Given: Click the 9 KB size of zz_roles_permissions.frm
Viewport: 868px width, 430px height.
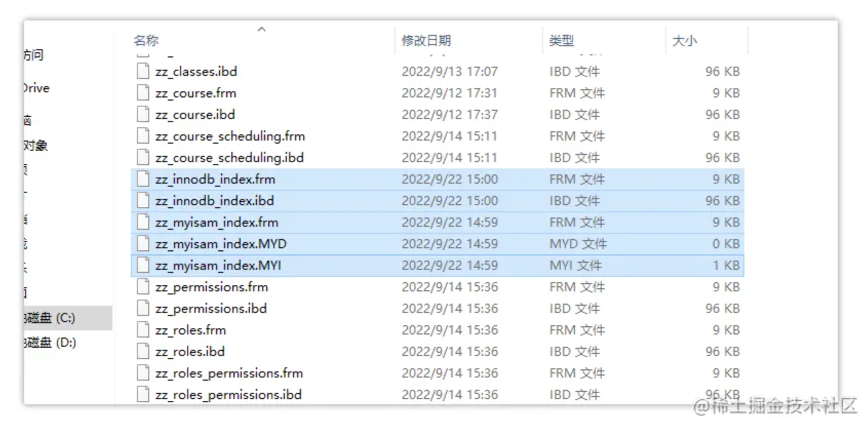Looking at the screenshot, I should tap(726, 373).
